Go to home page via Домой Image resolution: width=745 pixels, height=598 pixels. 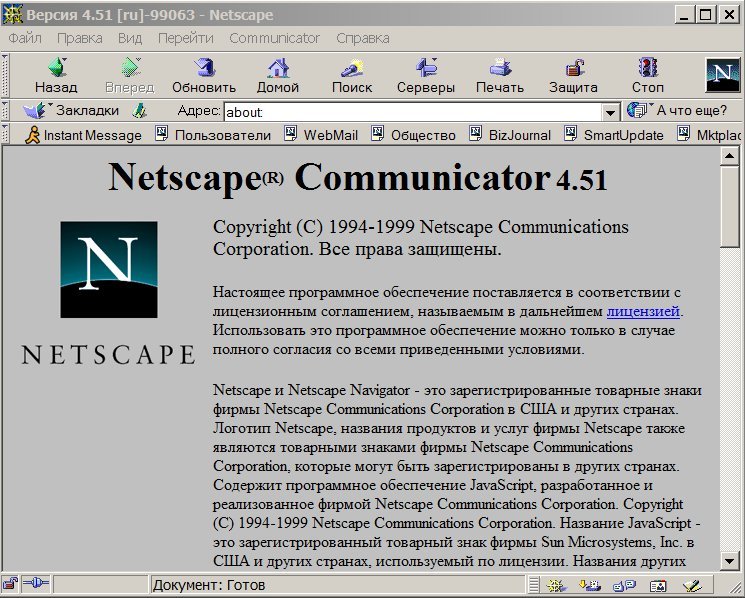point(278,76)
